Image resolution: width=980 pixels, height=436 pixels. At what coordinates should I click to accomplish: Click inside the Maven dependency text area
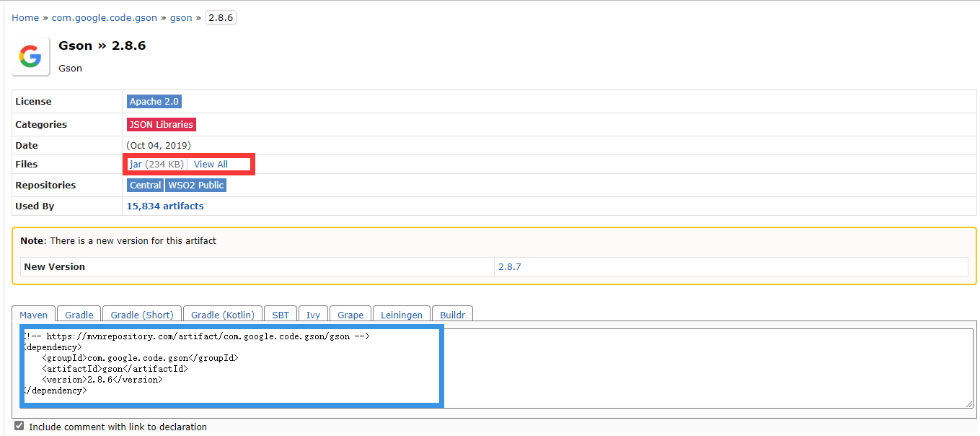497,368
